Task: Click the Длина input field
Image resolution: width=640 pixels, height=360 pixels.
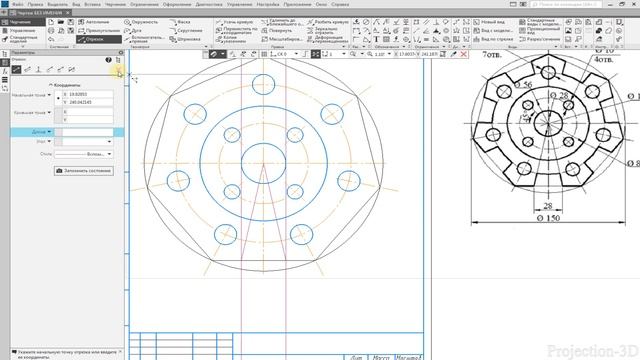Action: click(x=88, y=132)
